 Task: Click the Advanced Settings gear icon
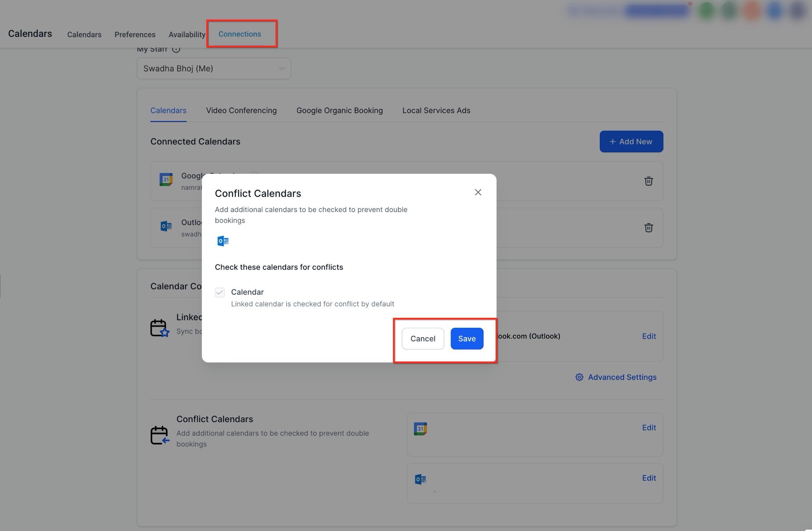[579, 377]
